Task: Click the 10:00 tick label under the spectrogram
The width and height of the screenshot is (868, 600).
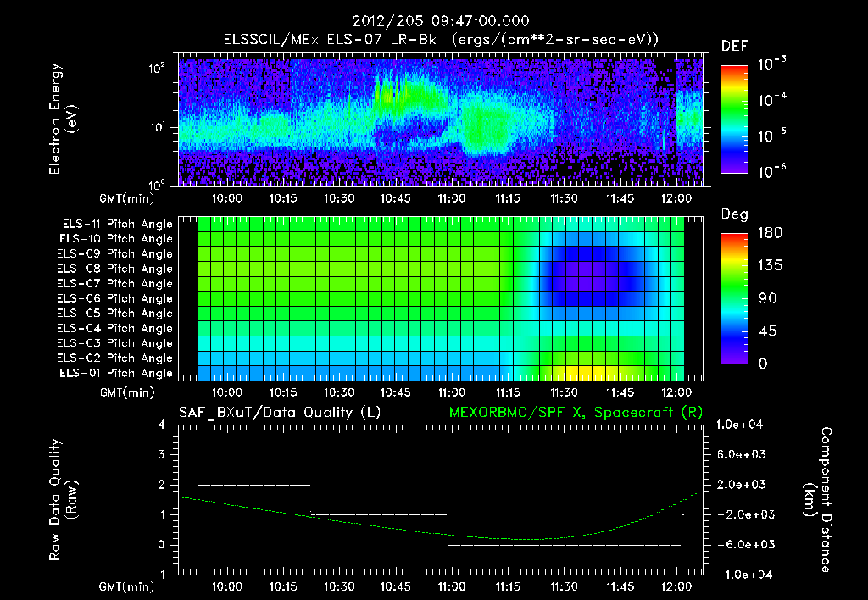Action: coord(227,198)
